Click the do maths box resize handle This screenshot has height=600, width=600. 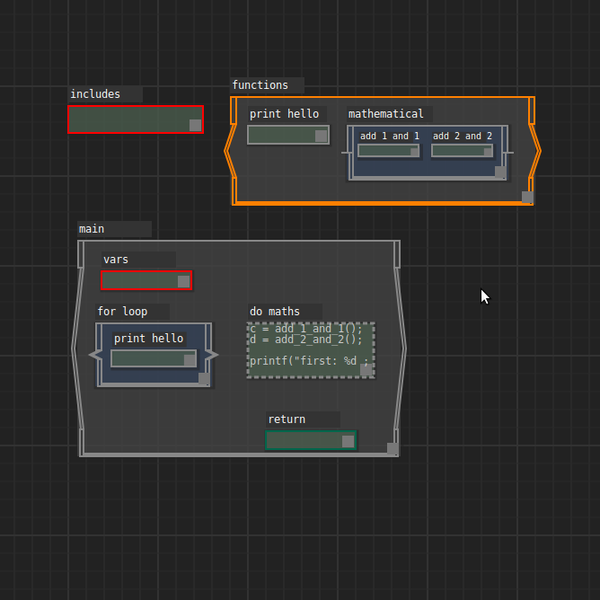tap(366, 370)
